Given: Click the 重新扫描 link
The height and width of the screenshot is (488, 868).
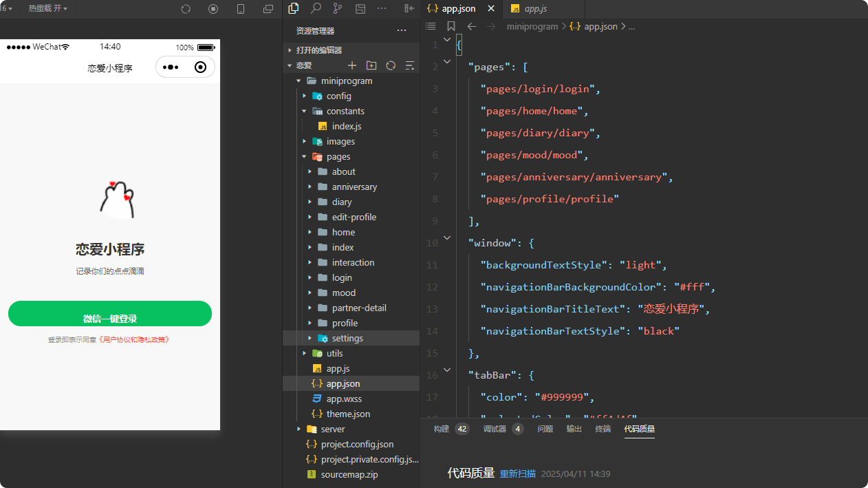Looking at the screenshot, I should [x=517, y=474].
